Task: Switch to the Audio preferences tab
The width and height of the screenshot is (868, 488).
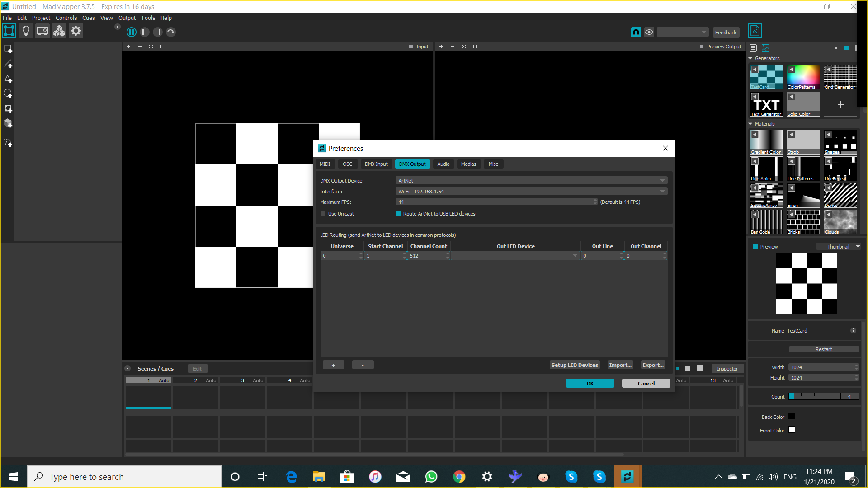Action: click(x=443, y=164)
